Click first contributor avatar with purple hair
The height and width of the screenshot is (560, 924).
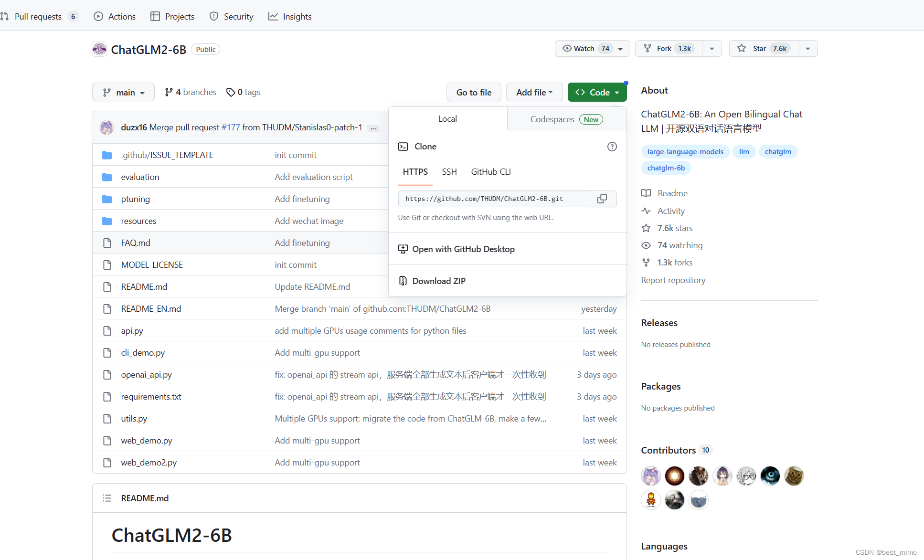[x=651, y=476]
